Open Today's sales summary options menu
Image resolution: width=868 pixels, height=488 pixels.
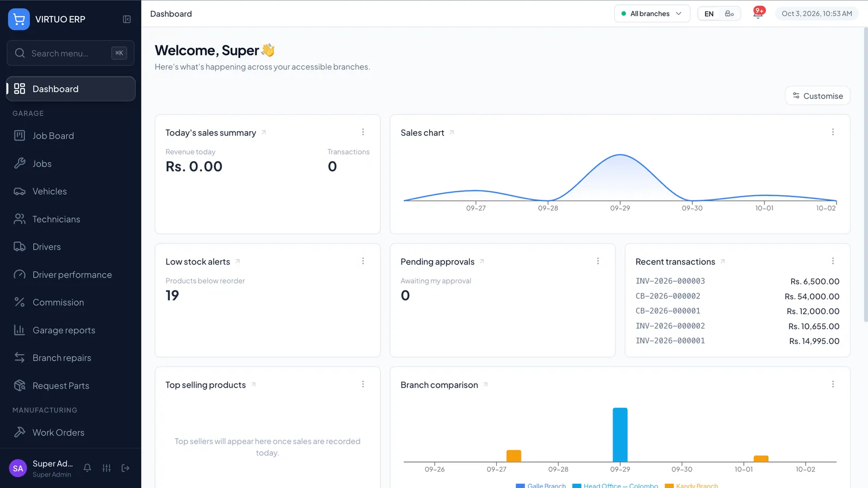[x=363, y=132]
